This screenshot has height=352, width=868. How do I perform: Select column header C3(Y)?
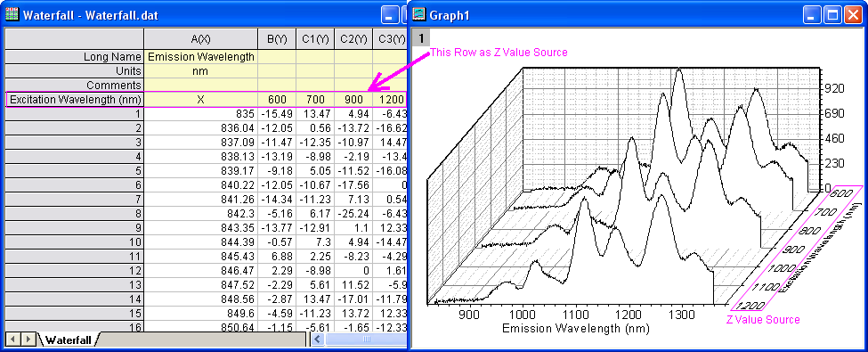click(x=390, y=39)
